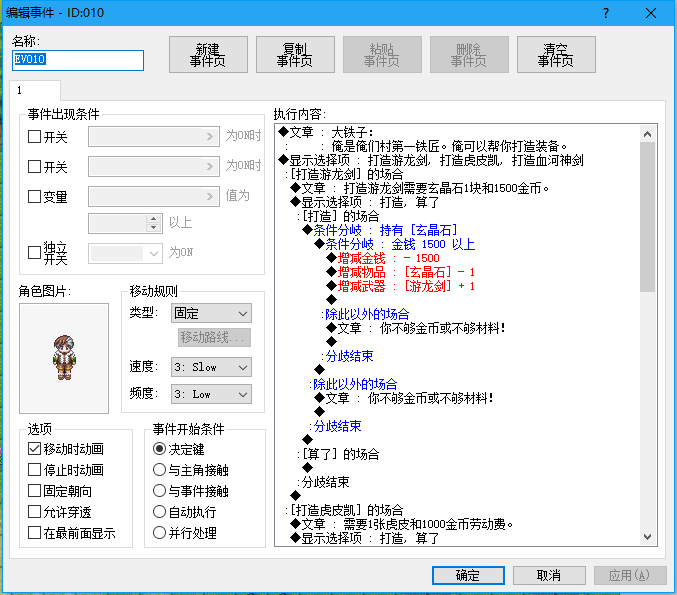The image size is (677, 595).
Task: Enable the 变量 condition checkbox
Action: pyautogui.click(x=34, y=196)
